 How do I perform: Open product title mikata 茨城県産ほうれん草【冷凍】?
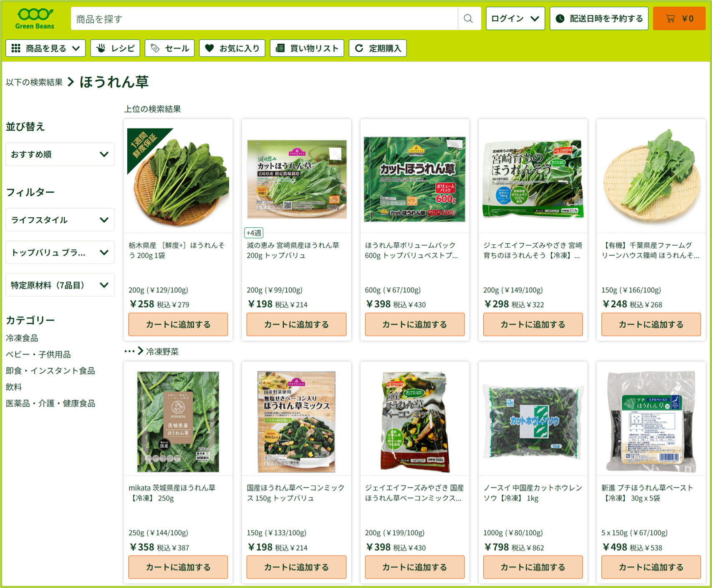point(172,493)
